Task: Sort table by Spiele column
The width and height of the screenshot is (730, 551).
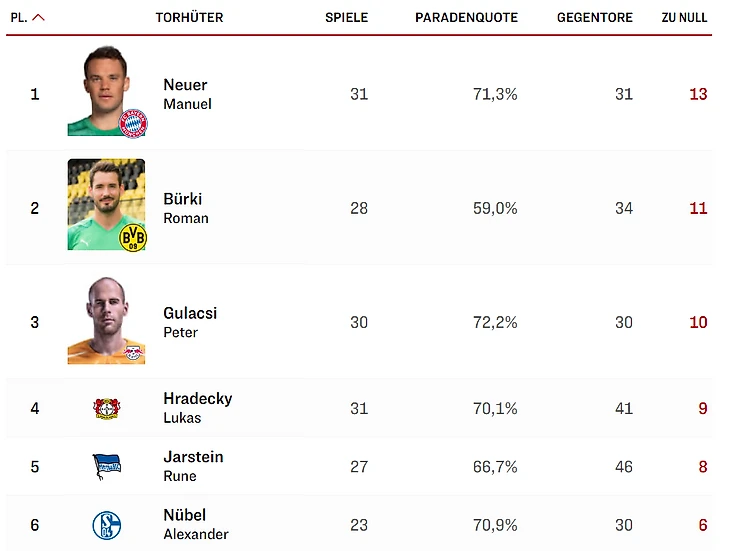Action: click(346, 18)
